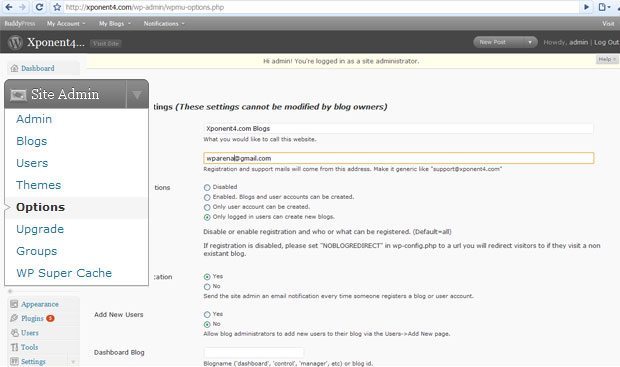
Task: Click the Users sidebar icon
Action: [14, 333]
